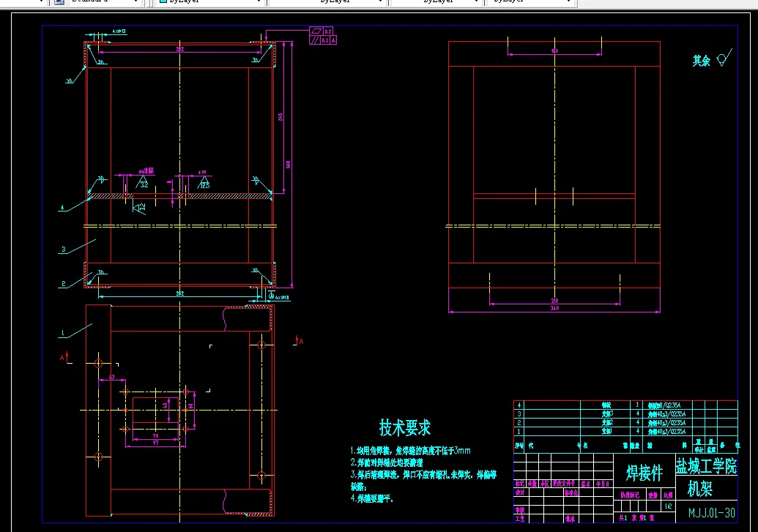
Task: Select 支架2 in the parts list
Action: click(607, 423)
